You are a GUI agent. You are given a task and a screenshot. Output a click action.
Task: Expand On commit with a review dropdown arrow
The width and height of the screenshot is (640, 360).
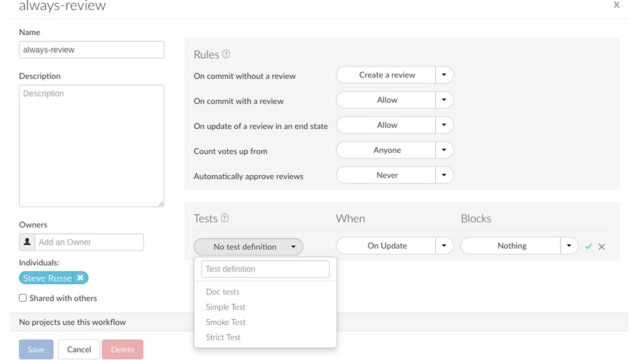[444, 100]
